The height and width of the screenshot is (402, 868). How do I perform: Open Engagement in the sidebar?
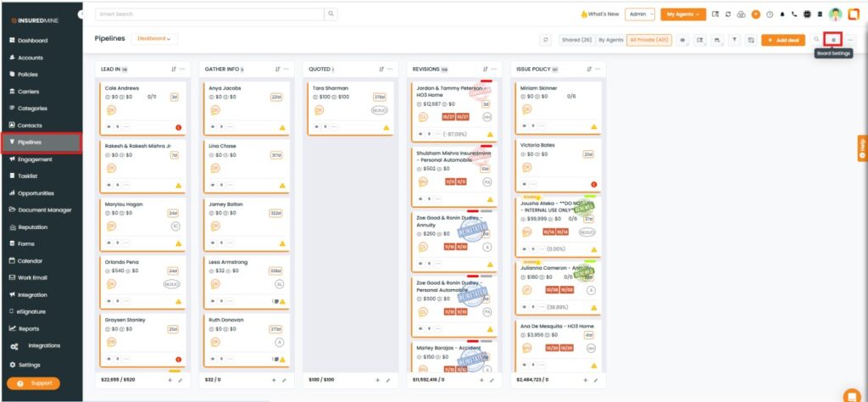35,159
